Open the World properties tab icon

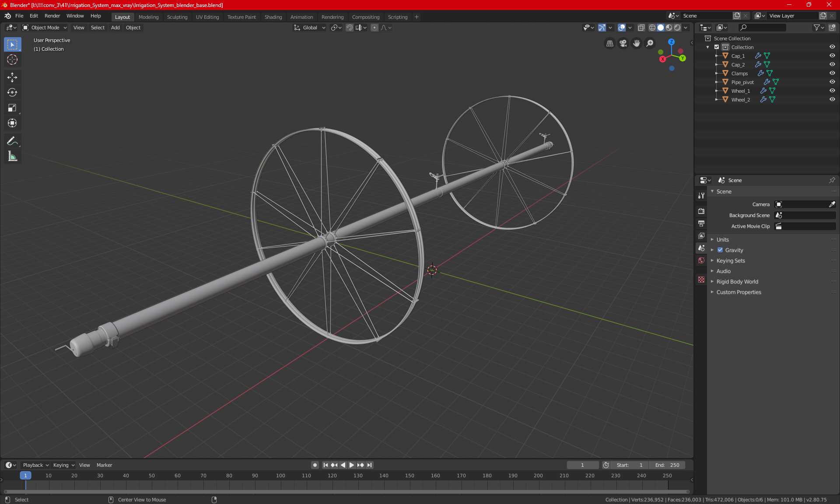[x=701, y=260]
